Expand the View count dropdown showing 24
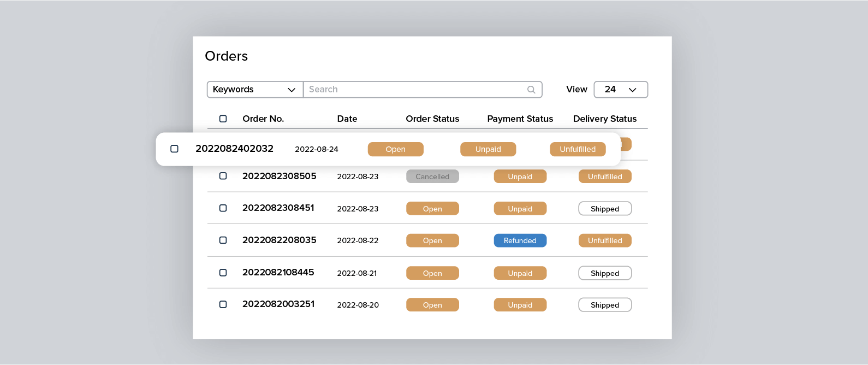This screenshot has width=868, height=365. [x=620, y=90]
